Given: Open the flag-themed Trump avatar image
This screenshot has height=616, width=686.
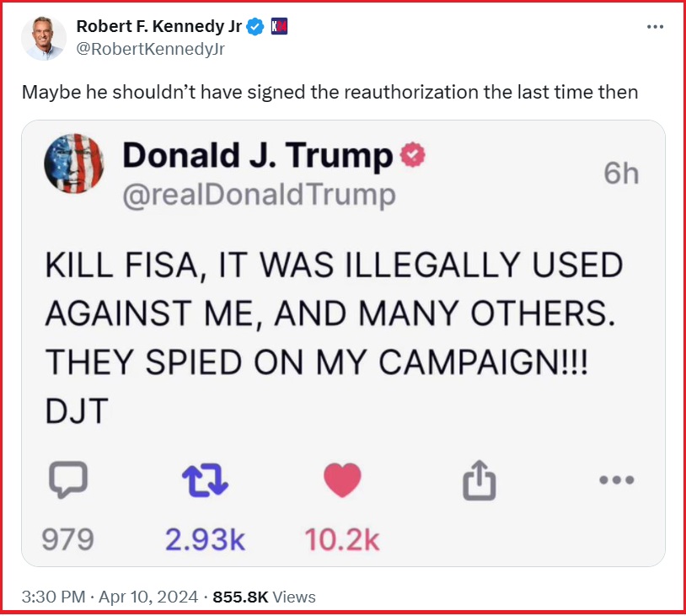Looking at the screenshot, I should point(74,163).
